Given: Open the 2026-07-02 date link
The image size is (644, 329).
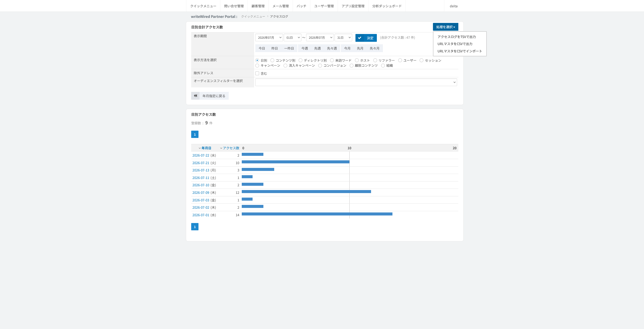Looking at the screenshot, I should (201, 208).
